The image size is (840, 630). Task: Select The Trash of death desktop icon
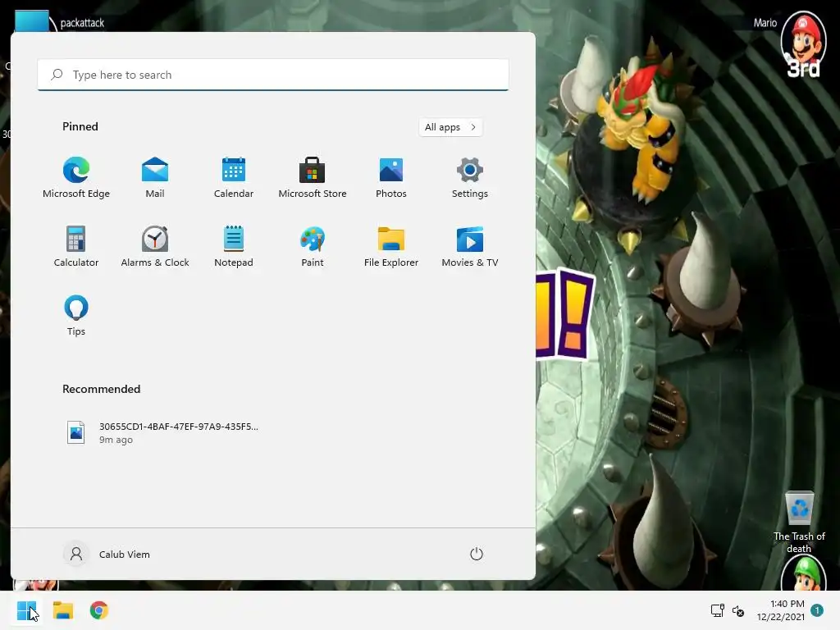[799, 523]
